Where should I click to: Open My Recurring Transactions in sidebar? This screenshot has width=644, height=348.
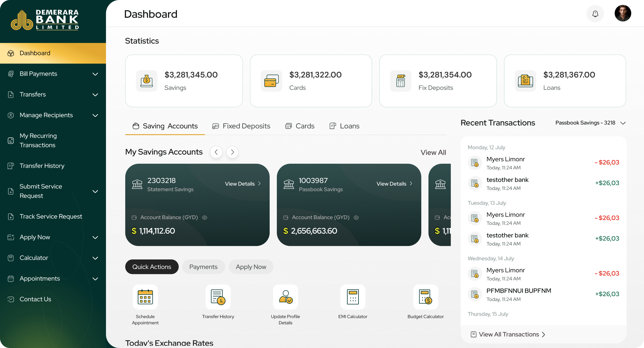tap(53, 140)
